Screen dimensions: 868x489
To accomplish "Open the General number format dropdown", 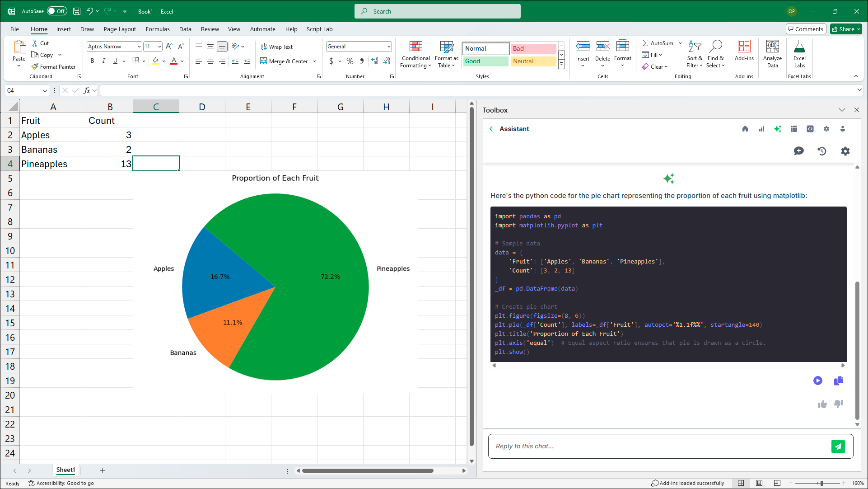I will pos(388,47).
